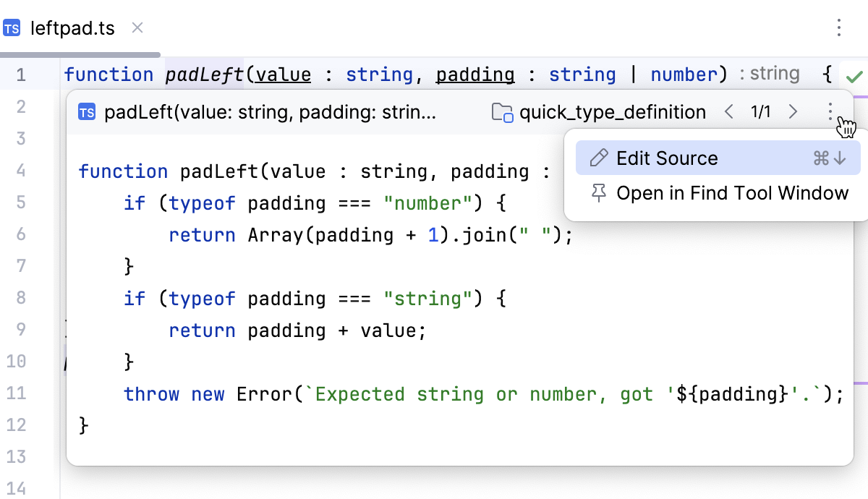Click the TypeScript file icon on leftpad.ts tab

click(12, 28)
